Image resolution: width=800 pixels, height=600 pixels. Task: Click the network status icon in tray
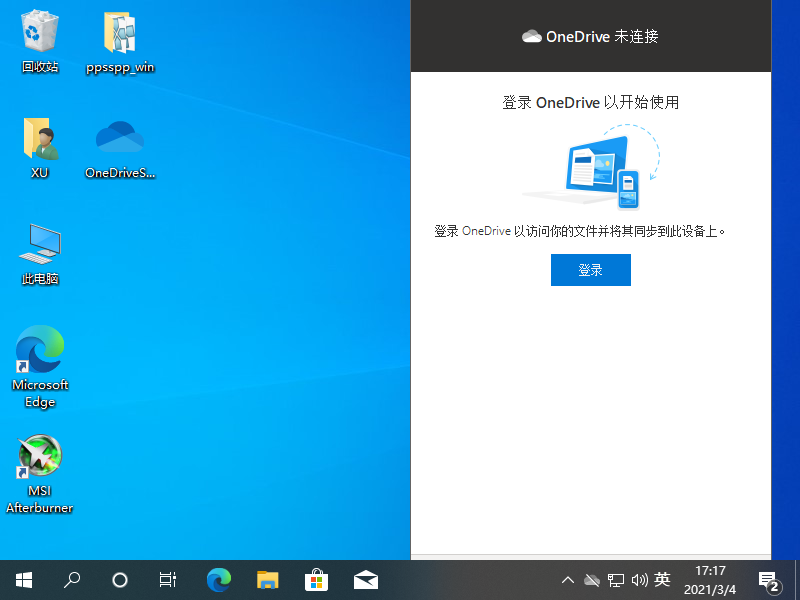pos(616,579)
